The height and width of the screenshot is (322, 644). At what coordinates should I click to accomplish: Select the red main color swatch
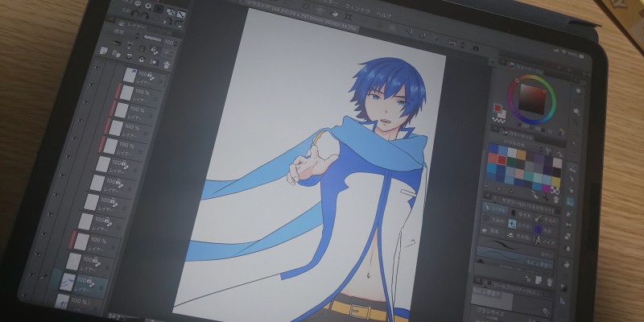point(497,108)
